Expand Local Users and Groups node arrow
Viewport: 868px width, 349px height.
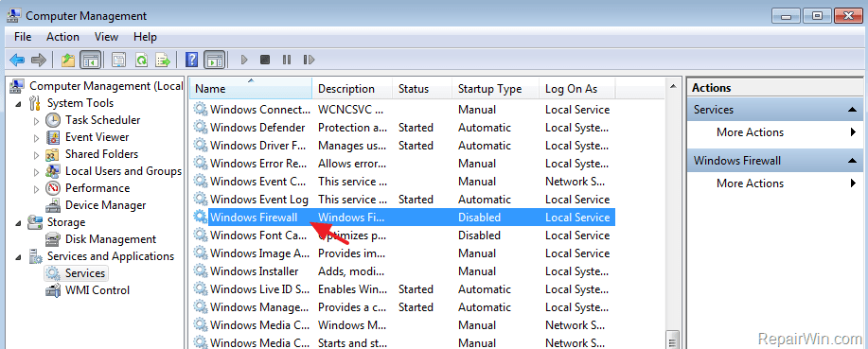37,172
